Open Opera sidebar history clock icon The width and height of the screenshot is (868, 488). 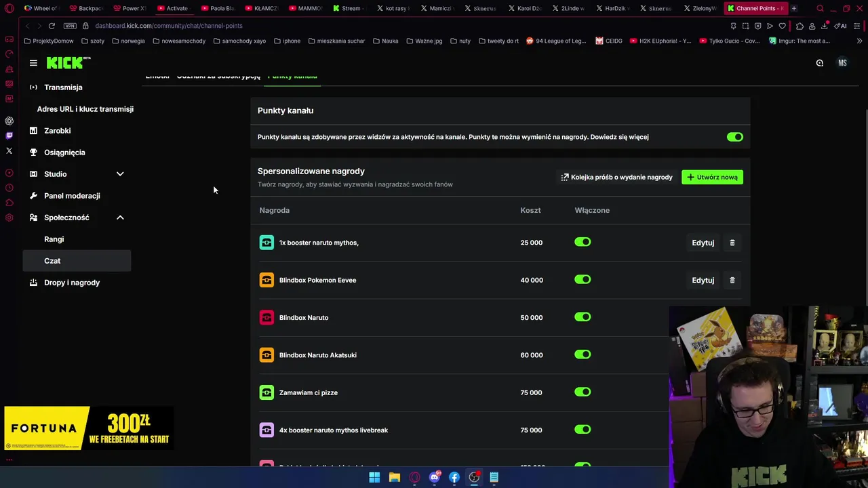[x=9, y=188]
